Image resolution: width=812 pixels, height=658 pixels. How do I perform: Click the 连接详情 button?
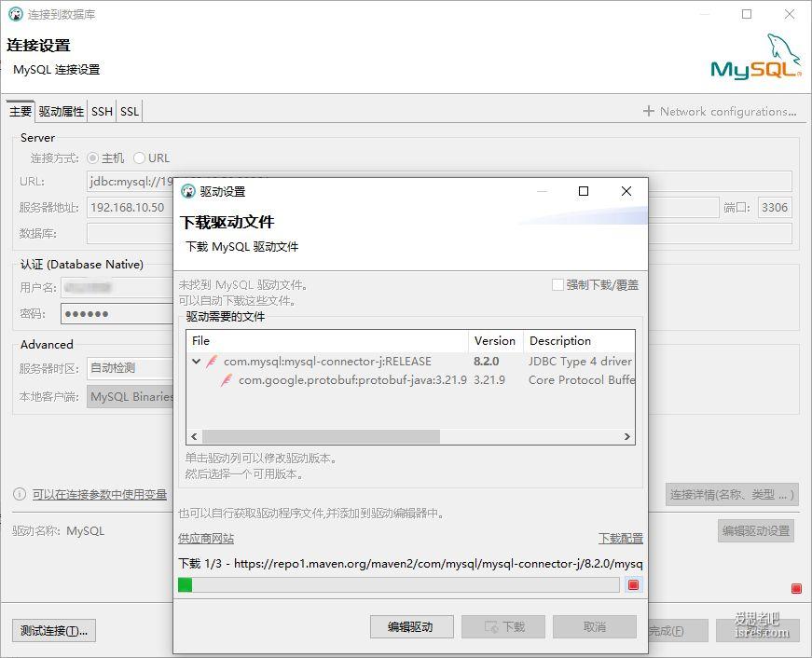click(732, 494)
